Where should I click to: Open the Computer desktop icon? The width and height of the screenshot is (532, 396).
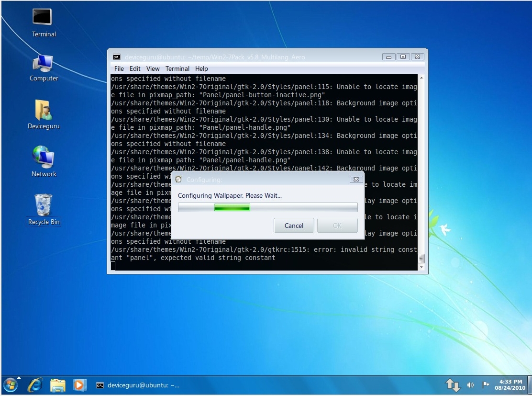[43, 68]
